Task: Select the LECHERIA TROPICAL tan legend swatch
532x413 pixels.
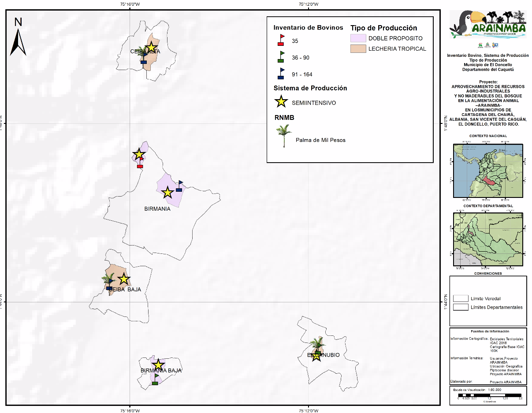Action: click(358, 48)
